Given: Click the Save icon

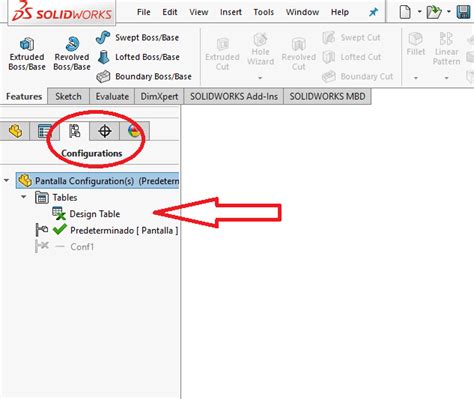Looking at the screenshot, I should (463, 12).
